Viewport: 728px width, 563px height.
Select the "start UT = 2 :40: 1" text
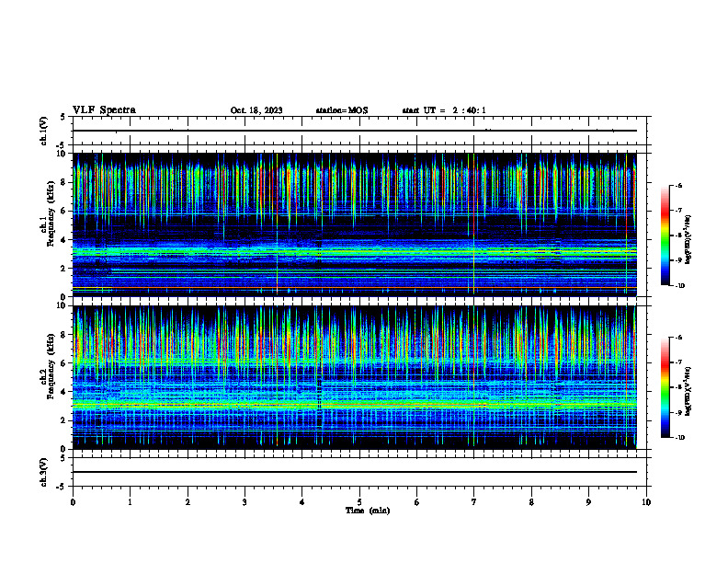[x=444, y=110]
